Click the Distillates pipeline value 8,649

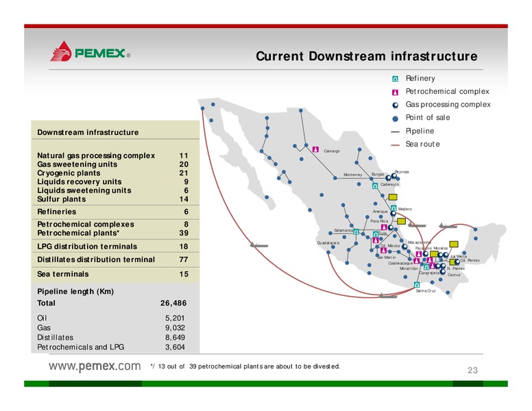(x=175, y=338)
